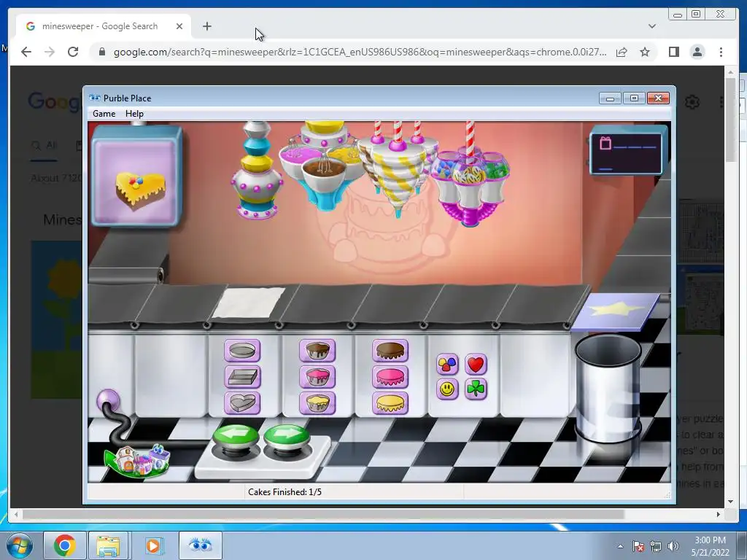Go forward in Chrome browser
Image resolution: width=747 pixels, height=560 pixels.
click(50, 52)
